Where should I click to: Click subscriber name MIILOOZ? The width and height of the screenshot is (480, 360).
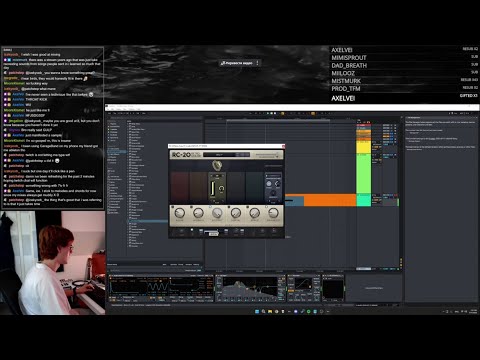(x=343, y=73)
